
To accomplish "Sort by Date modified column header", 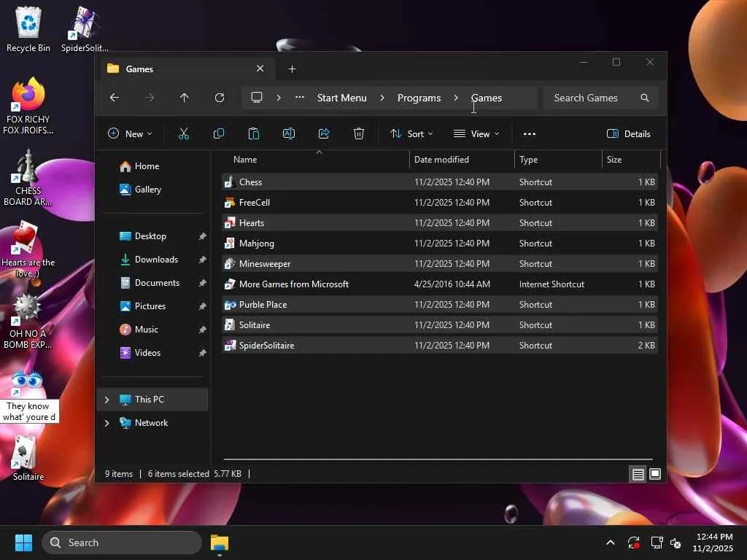I will tap(462, 160).
